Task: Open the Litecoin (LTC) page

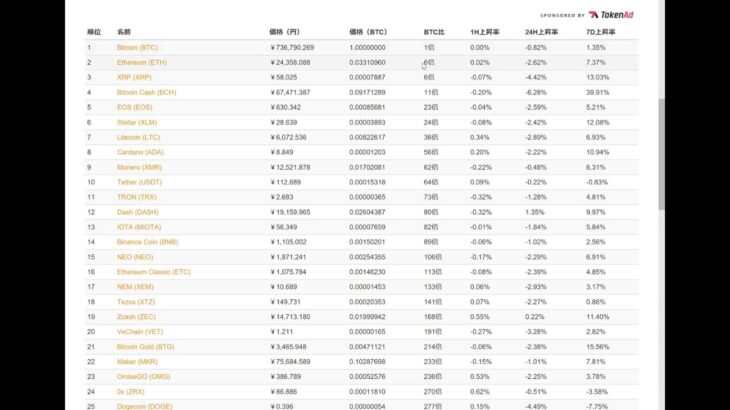Action: (137, 137)
